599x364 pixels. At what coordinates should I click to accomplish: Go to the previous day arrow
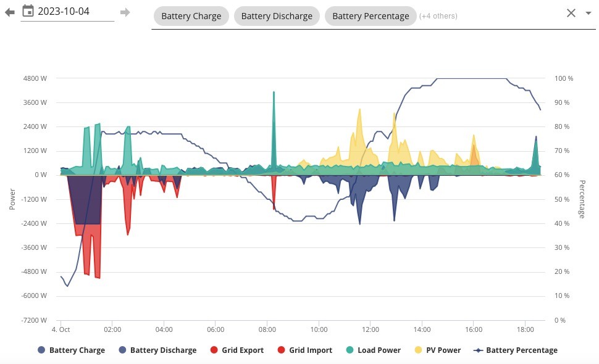[9, 12]
